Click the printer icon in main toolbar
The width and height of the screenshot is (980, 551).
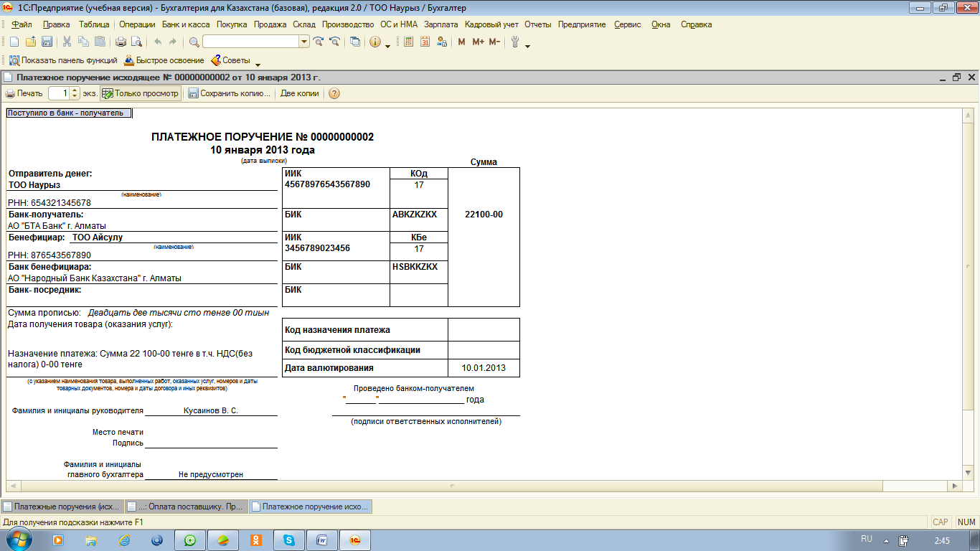click(x=121, y=42)
